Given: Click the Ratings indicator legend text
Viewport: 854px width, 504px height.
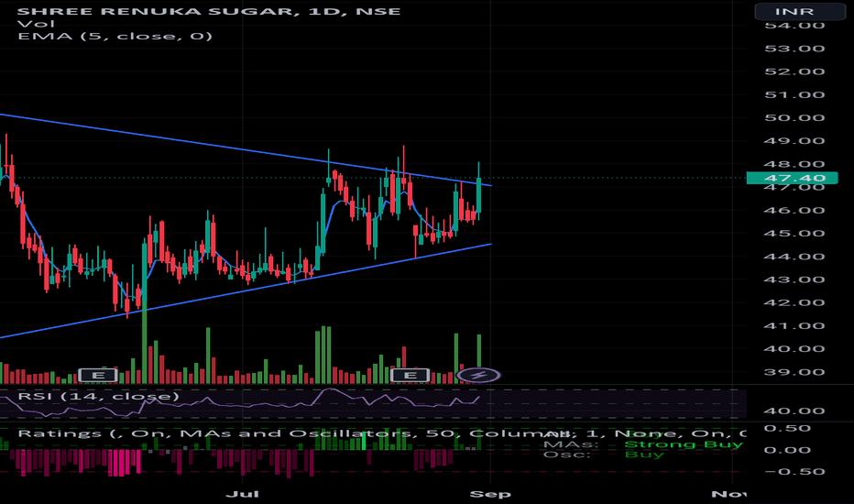Looking at the screenshot, I should coord(381,433).
